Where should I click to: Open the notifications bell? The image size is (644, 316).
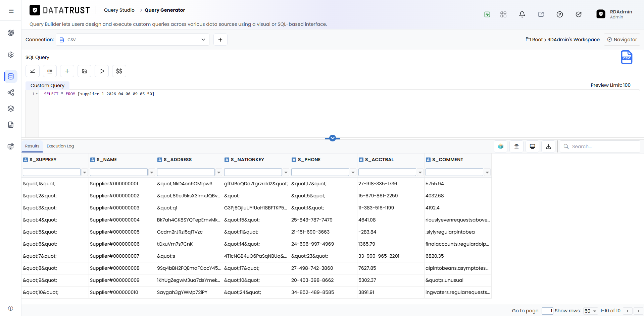(522, 14)
